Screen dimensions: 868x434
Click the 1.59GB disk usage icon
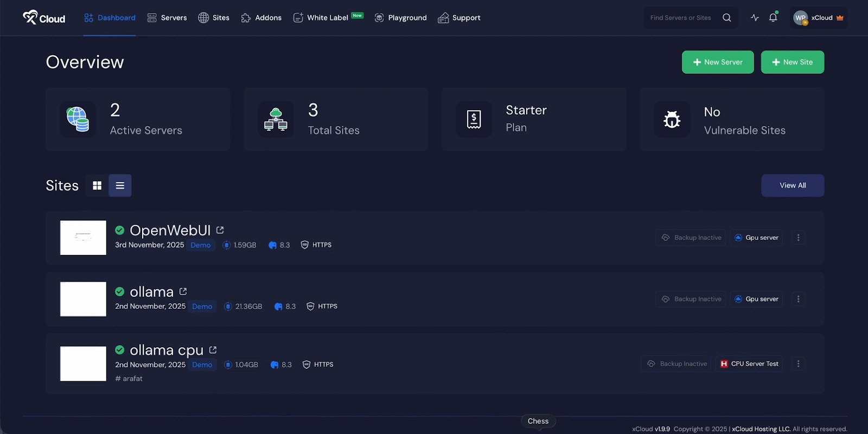click(x=226, y=245)
